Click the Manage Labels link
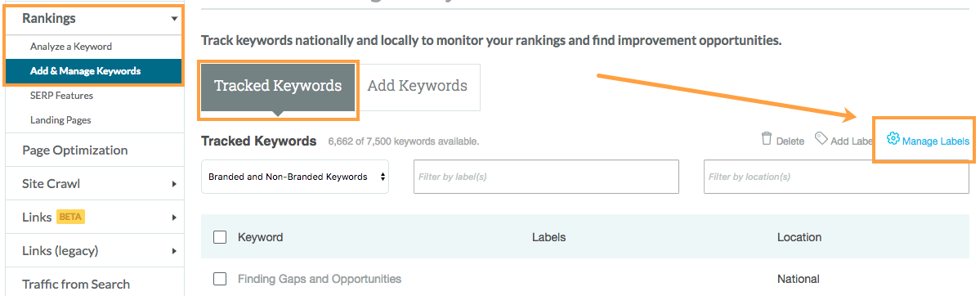Viewport: 980px width, 296px height. point(936,141)
